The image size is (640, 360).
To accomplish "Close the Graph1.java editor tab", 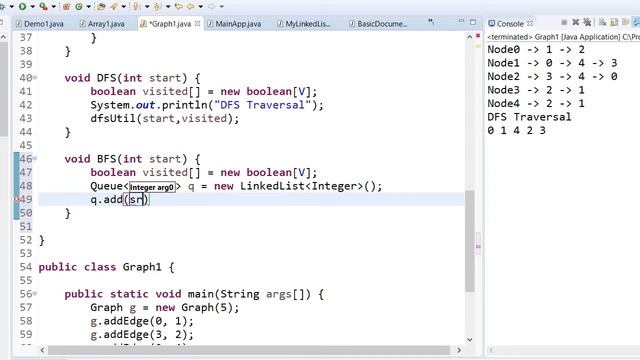I will pos(198,24).
